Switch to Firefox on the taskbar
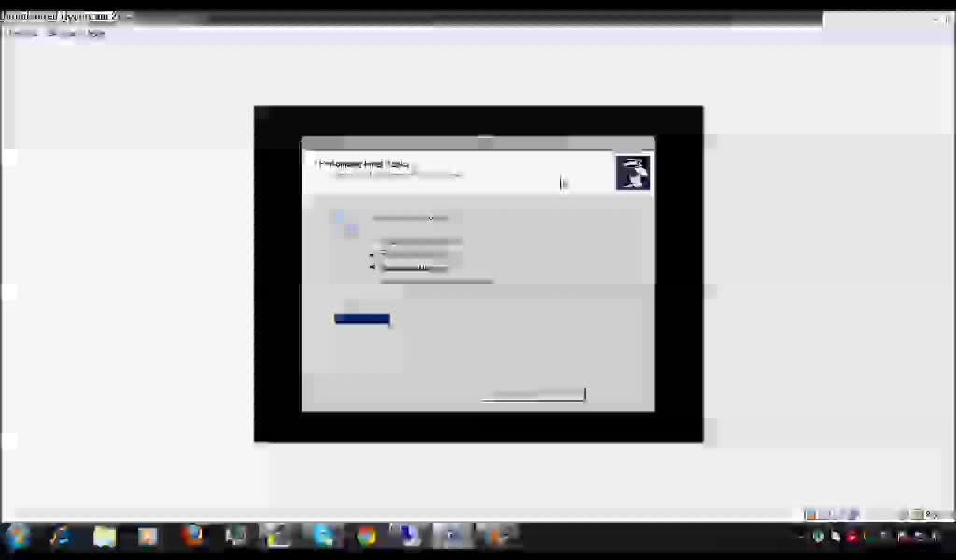Viewport: 956px width, 560px height. click(x=192, y=535)
